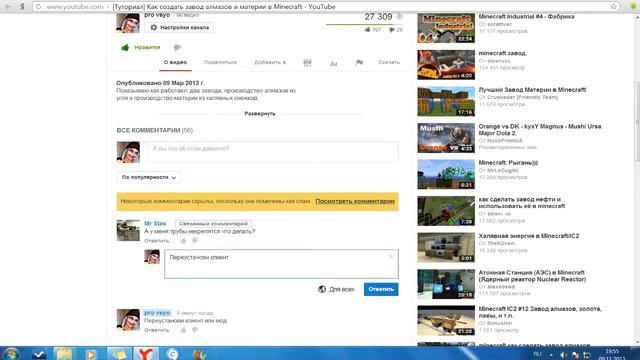Image resolution: width=640 pixels, height=360 pixels.
Task: Dislike Mr Stas comment
Action: pos(195,241)
